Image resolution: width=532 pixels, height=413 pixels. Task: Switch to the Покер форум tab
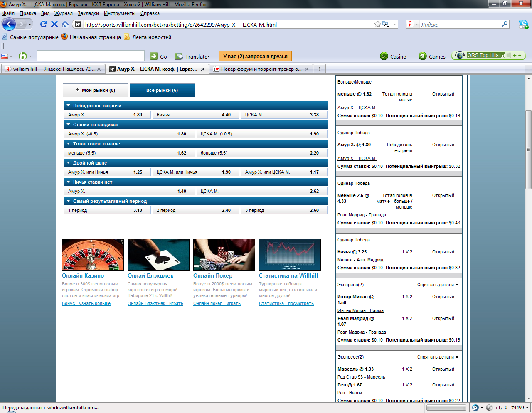tap(261, 69)
